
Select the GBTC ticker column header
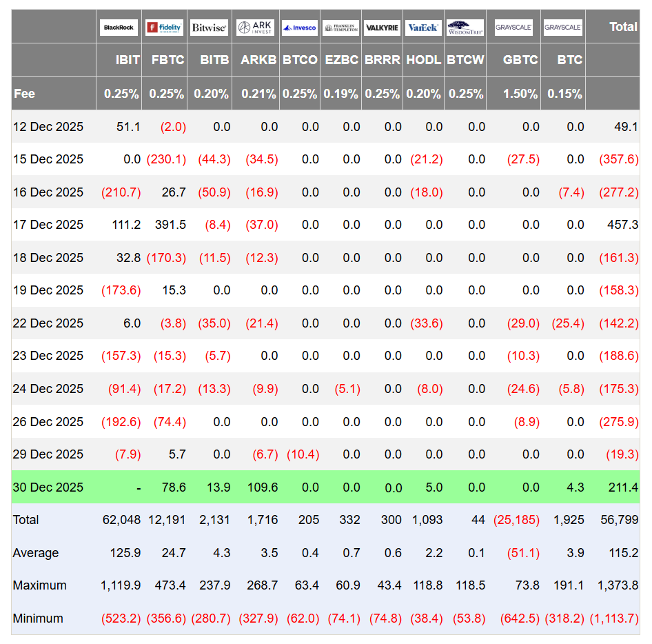520,60
